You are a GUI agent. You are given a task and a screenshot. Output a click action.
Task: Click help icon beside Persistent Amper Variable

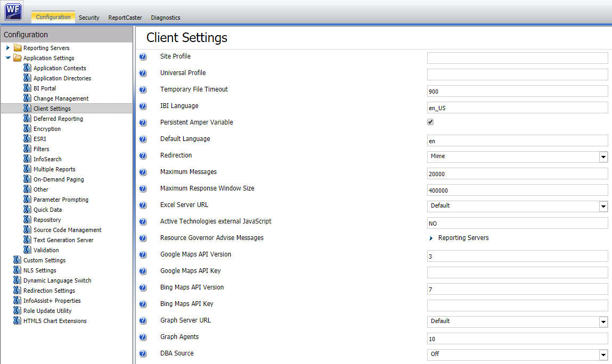click(x=143, y=122)
